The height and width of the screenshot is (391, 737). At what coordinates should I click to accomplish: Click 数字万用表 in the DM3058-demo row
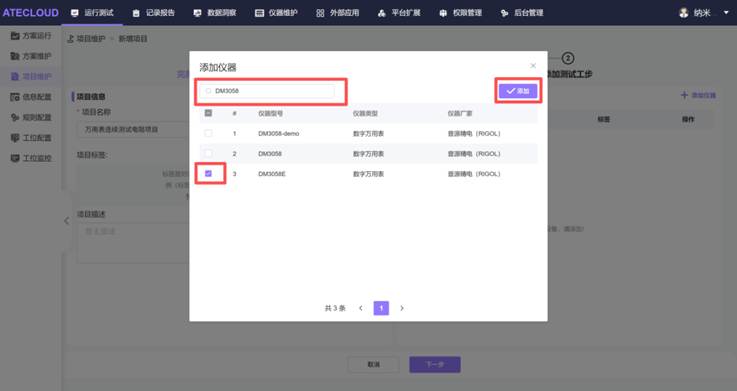(x=368, y=133)
